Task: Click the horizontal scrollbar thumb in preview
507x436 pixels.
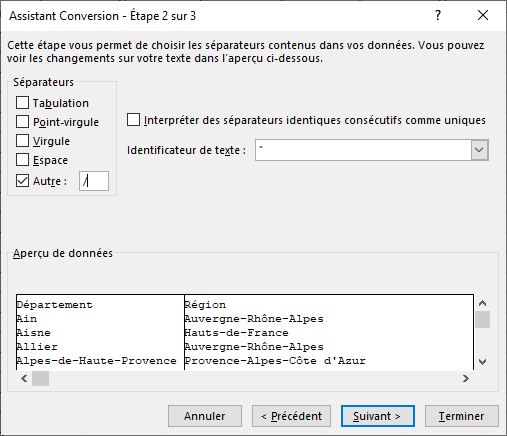Action: coord(40,378)
